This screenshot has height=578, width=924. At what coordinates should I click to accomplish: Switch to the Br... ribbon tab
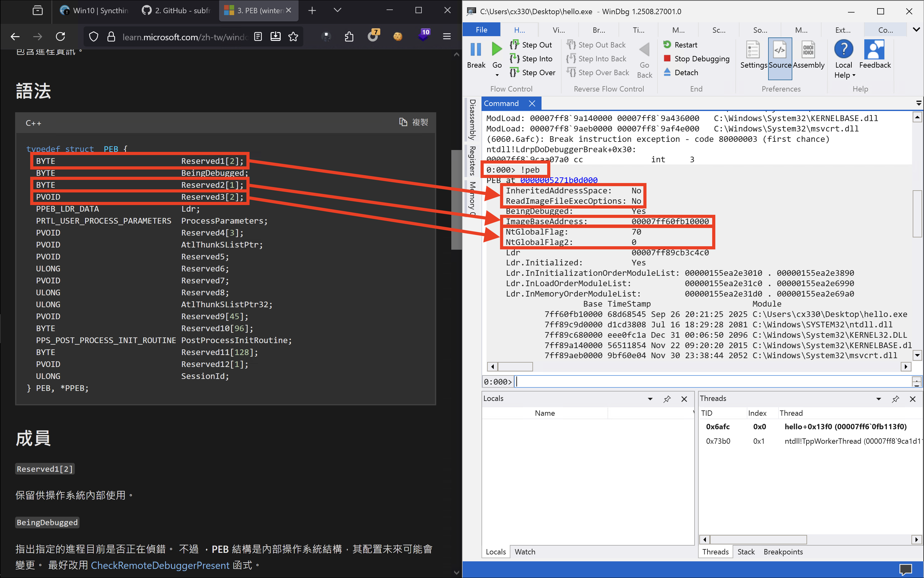pos(598,30)
